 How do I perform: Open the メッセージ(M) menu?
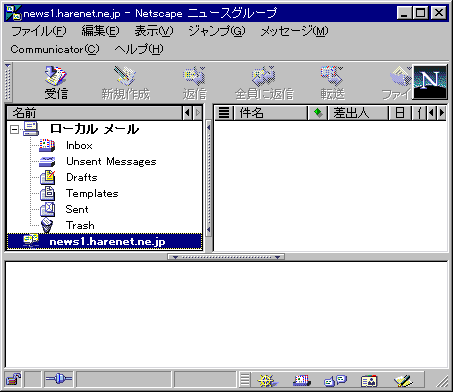[x=294, y=31]
